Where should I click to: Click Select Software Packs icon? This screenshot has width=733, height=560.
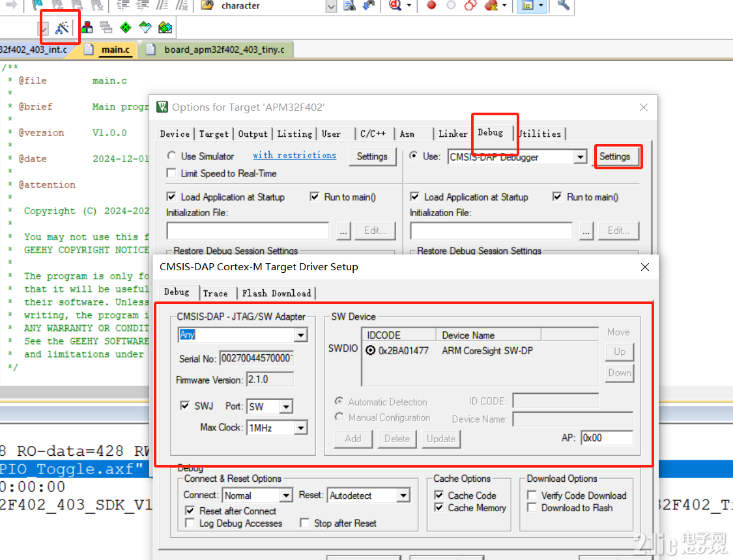(145, 27)
